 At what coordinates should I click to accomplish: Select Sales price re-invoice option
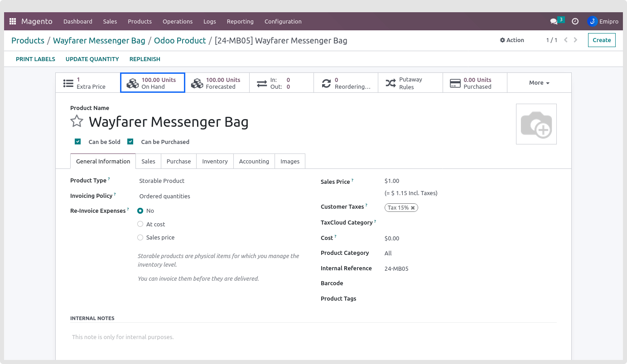pos(140,238)
